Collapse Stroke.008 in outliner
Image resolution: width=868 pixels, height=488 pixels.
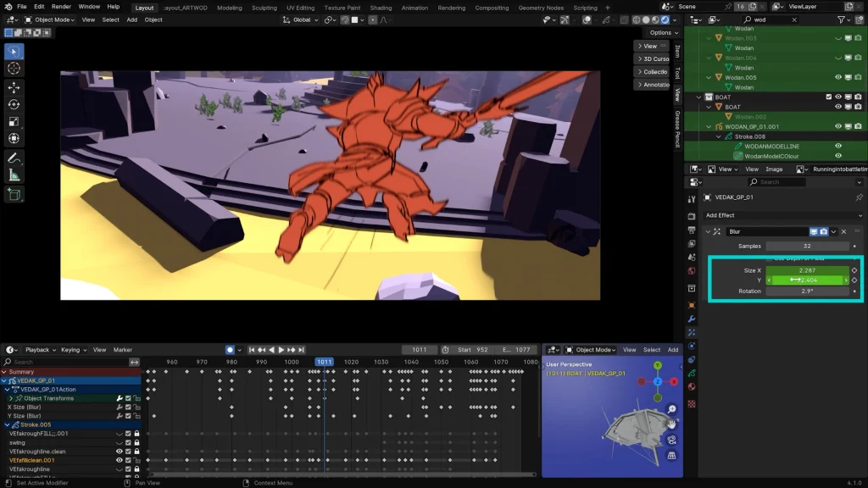tap(719, 136)
